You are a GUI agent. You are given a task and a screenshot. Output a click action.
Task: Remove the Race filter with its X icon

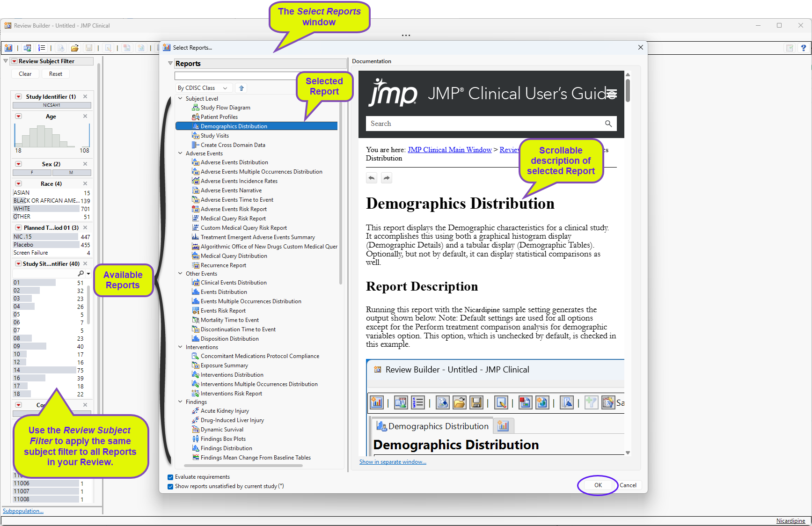click(x=85, y=183)
